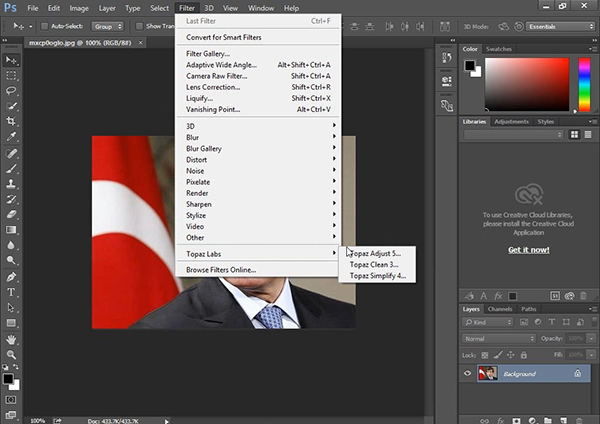The width and height of the screenshot is (600, 424).
Task: Switch to the Channels tab
Action: click(500, 309)
